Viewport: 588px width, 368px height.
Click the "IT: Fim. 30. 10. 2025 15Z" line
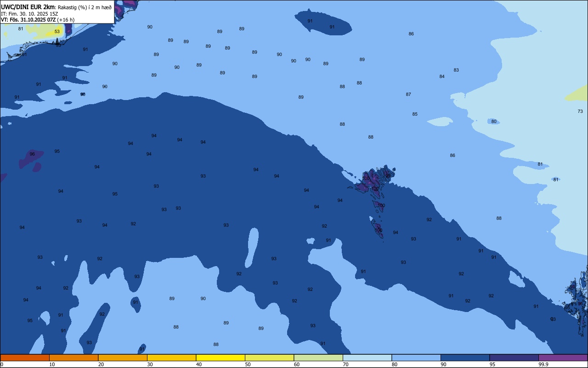(x=29, y=14)
